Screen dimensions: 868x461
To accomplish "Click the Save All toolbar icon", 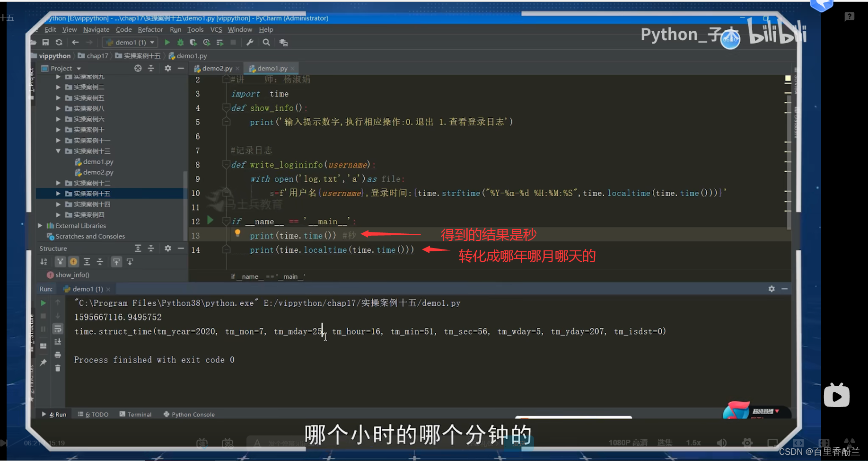I will point(45,43).
